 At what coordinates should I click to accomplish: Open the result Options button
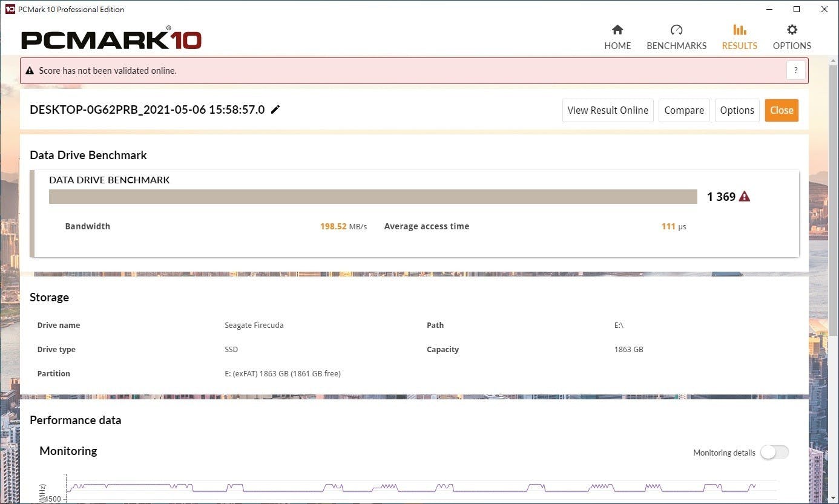coord(737,110)
